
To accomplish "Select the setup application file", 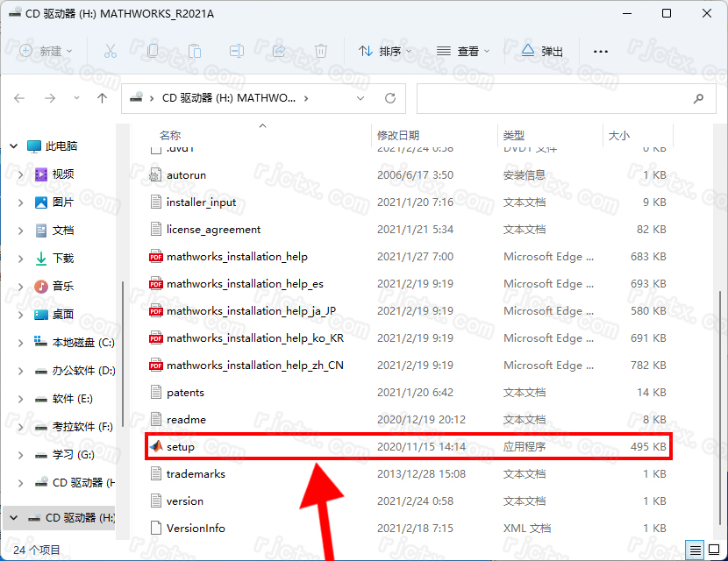I will point(181,447).
